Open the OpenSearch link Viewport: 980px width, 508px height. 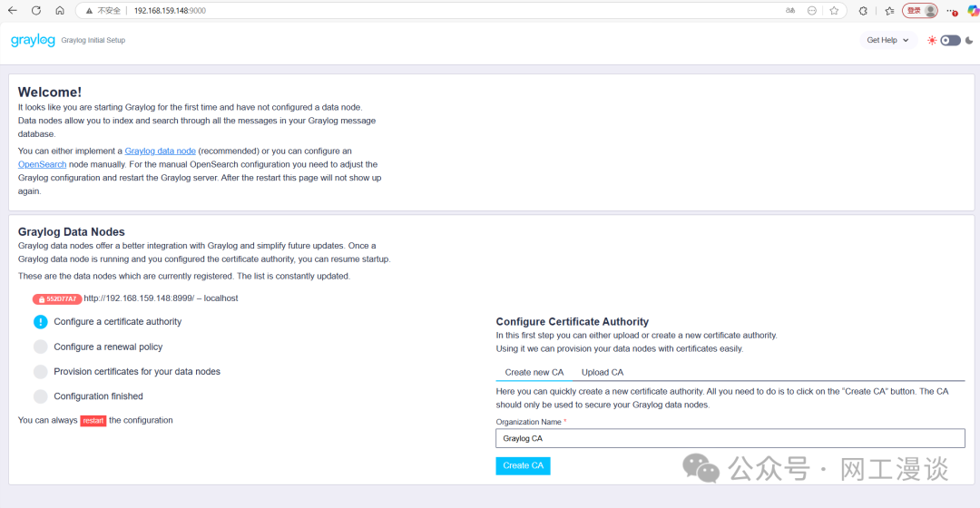click(42, 164)
